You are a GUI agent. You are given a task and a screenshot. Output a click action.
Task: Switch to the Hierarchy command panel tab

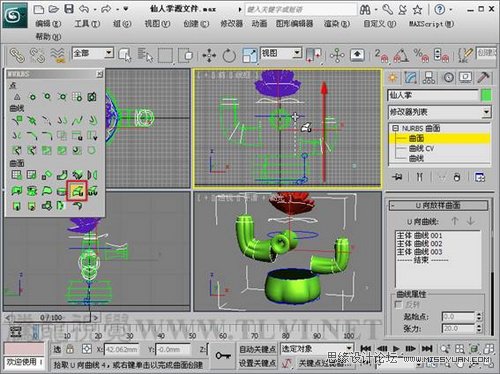pos(429,78)
